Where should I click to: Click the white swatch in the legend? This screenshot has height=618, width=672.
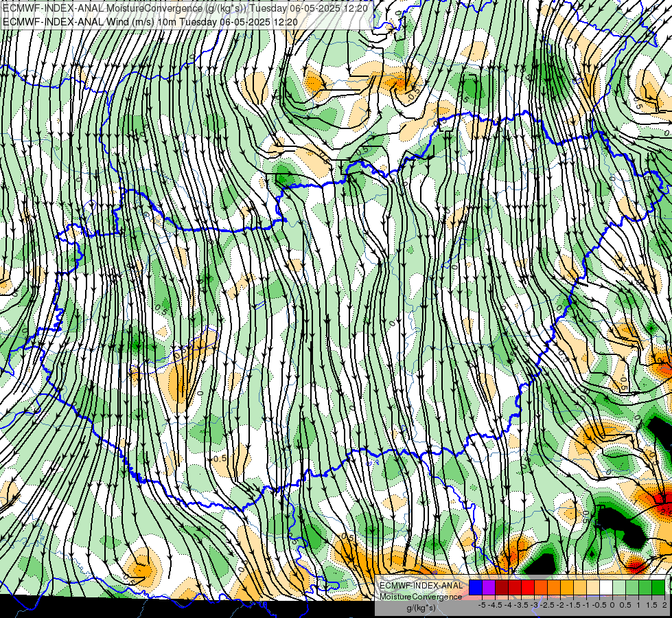[606, 587]
